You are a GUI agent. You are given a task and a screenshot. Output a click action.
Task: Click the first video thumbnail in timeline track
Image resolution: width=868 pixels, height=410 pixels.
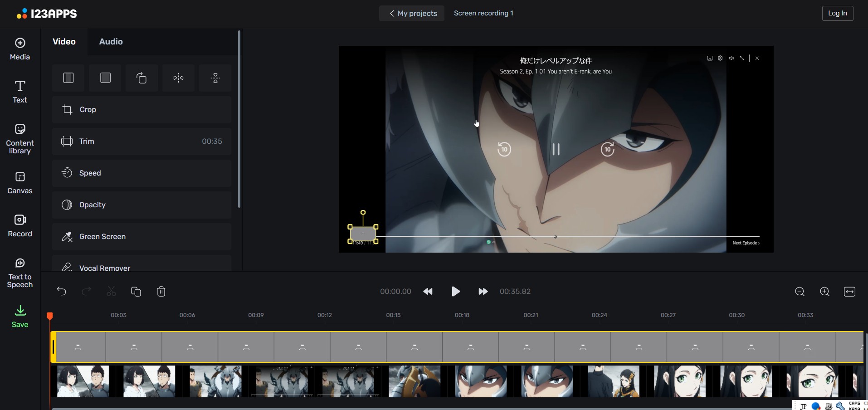(x=83, y=381)
